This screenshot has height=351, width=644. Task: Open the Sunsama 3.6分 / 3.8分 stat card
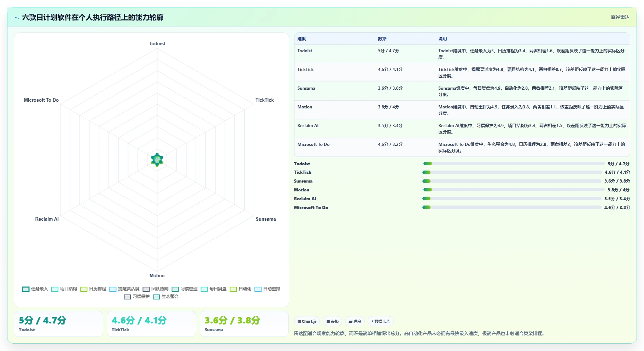click(x=244, y=324)
